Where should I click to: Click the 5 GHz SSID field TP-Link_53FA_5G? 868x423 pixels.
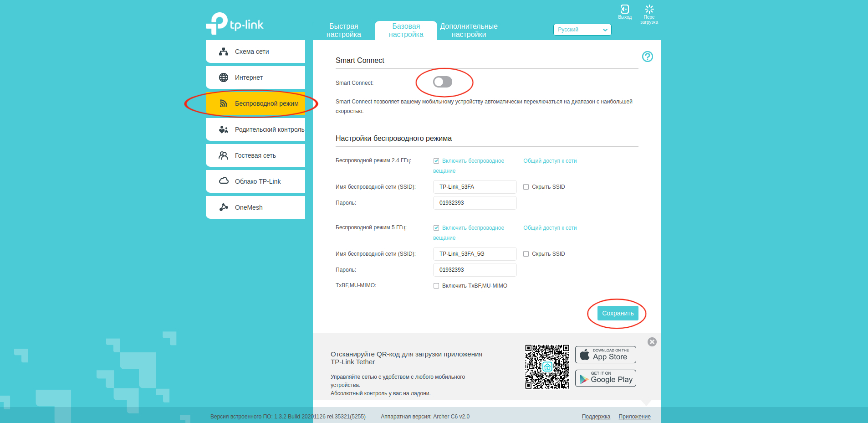475,254
